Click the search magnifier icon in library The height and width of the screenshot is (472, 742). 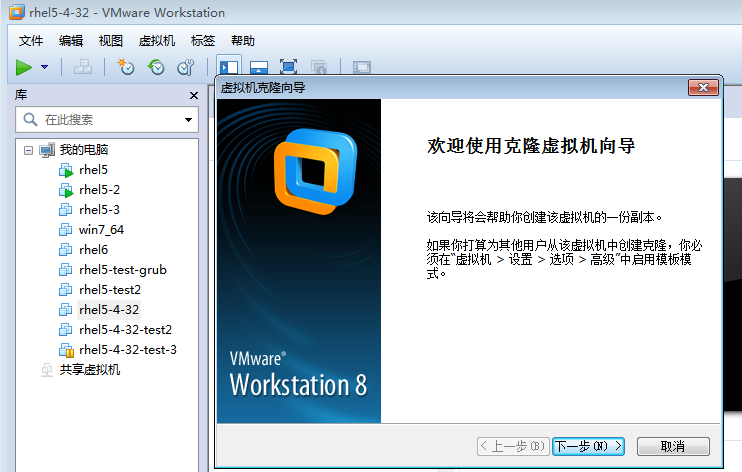30,120
